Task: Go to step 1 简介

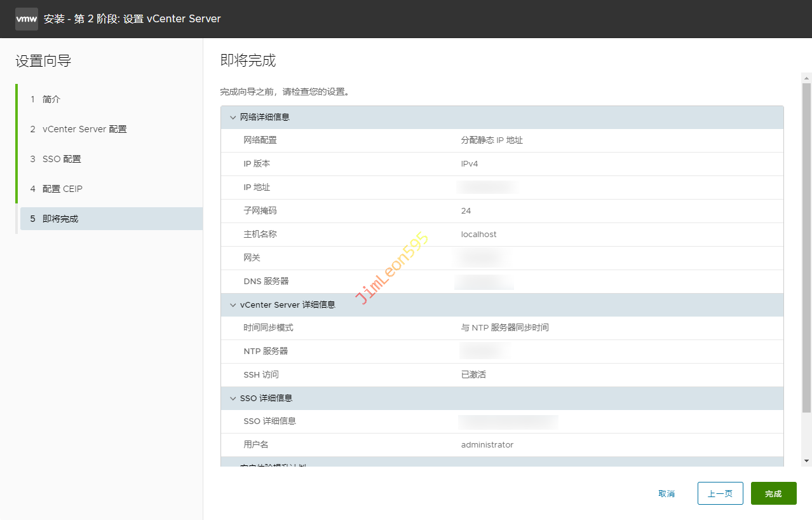Action: tap(51, 99)
